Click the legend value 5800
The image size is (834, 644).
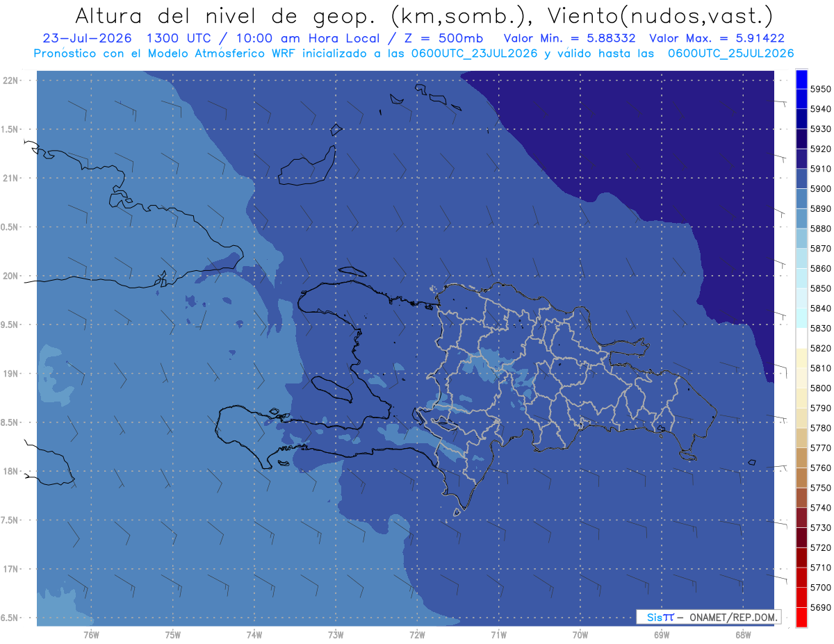tap(820, 388)
